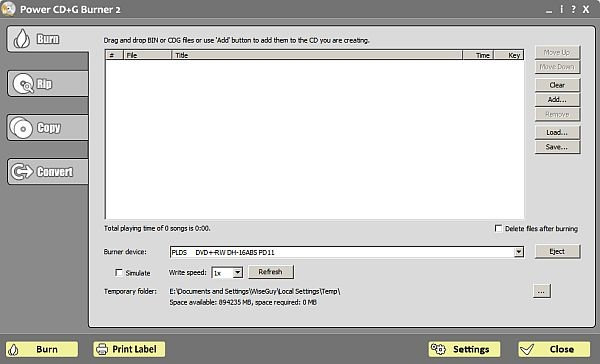Open the Burner device dropdown
600x364 pixels.
coord(519,252)
